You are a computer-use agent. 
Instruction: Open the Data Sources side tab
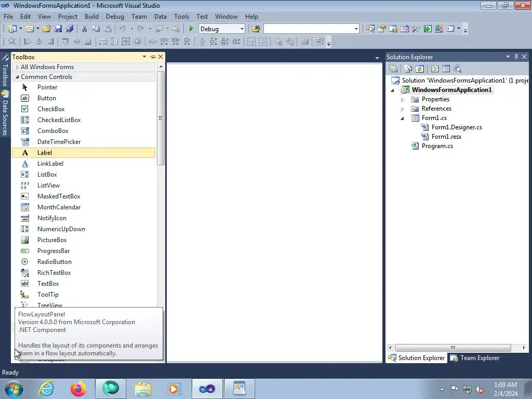(5, 114)
